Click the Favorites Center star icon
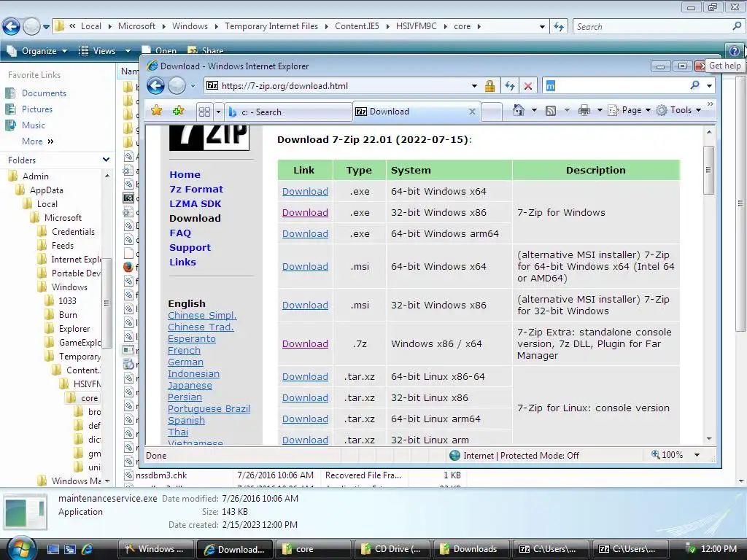747x560 pixels. click(156, 111)
